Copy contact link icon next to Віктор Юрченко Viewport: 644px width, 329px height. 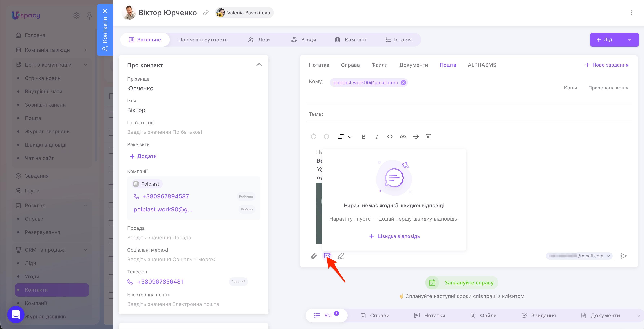click(206, 13)
